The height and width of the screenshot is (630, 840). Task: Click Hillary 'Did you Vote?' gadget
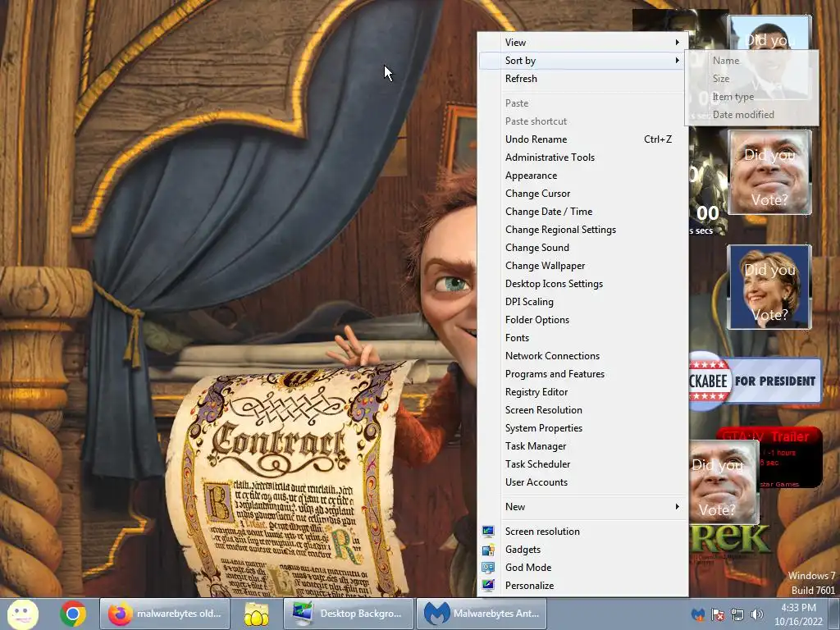pyautogui.click(x=769, y=287)
